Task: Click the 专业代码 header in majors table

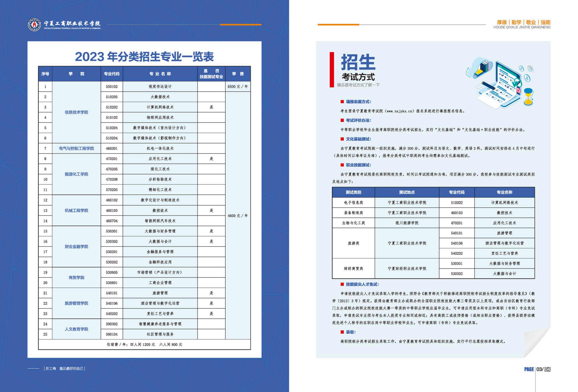Action: click(x=112, y=74)
